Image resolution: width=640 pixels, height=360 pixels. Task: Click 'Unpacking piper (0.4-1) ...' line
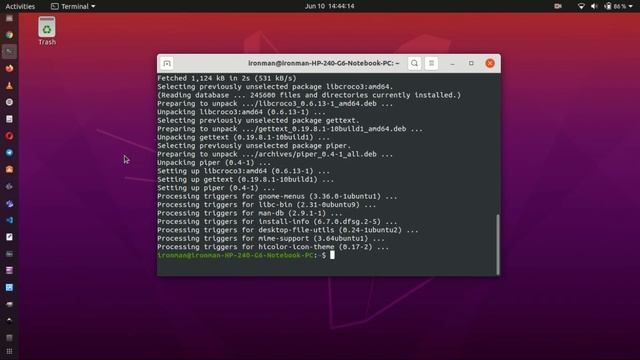214,162
